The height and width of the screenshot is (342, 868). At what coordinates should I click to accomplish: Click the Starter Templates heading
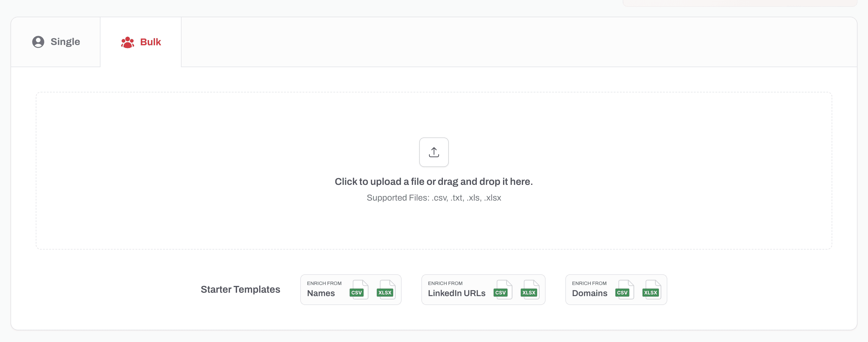(240, 289)
